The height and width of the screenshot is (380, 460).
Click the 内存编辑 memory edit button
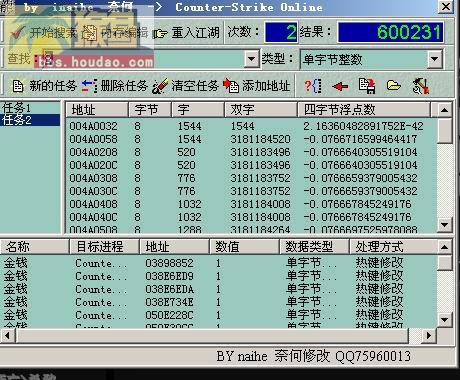(115, 33)
